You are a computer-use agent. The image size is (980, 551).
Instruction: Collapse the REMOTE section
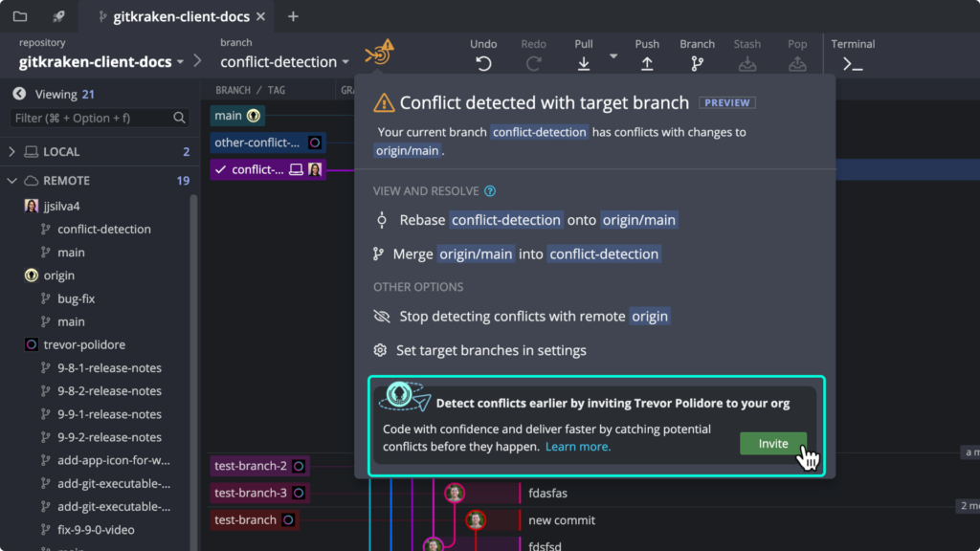(12, 181)
